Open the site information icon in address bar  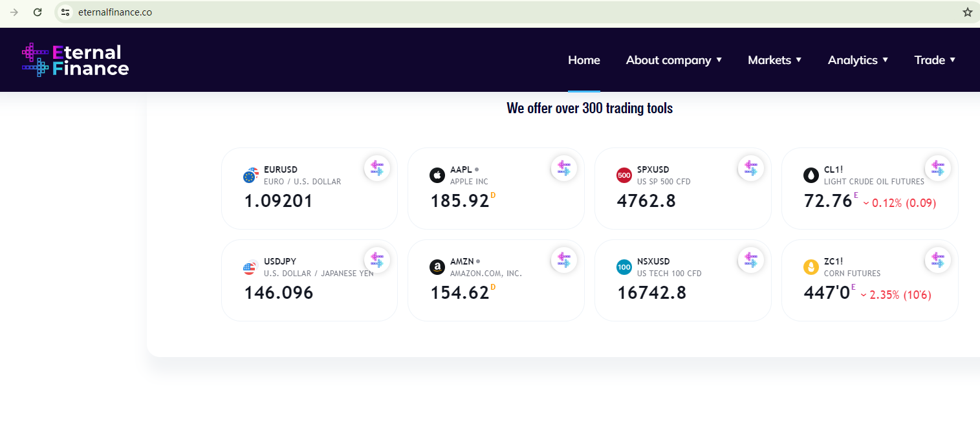(x=65, y=12)
